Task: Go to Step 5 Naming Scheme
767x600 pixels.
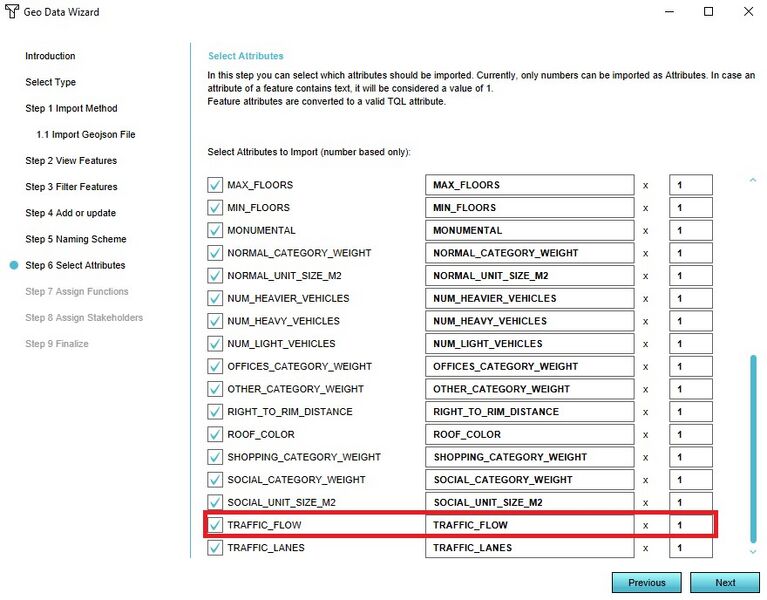Action: pyautogui.click(x=75, y=239)
